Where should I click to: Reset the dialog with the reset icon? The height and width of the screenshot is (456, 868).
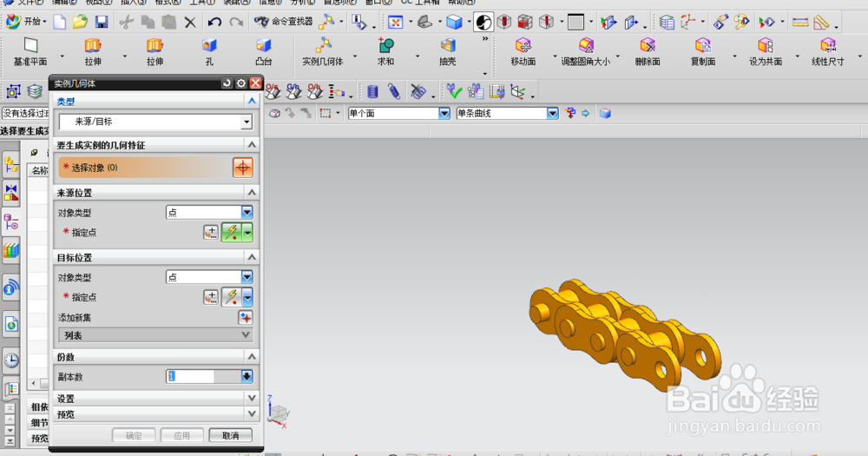227,83
